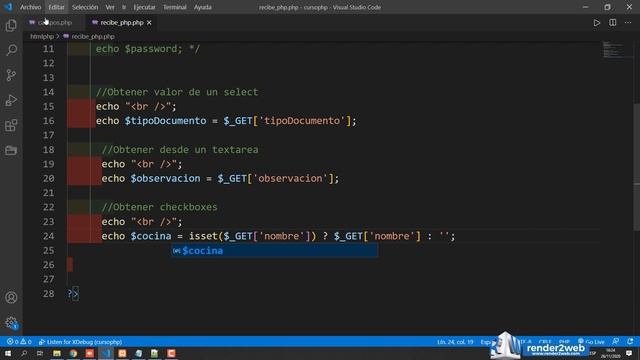Click the comment '//Obtener checkboxes'
Screen dimensions: 640x360
click(159, 207)
